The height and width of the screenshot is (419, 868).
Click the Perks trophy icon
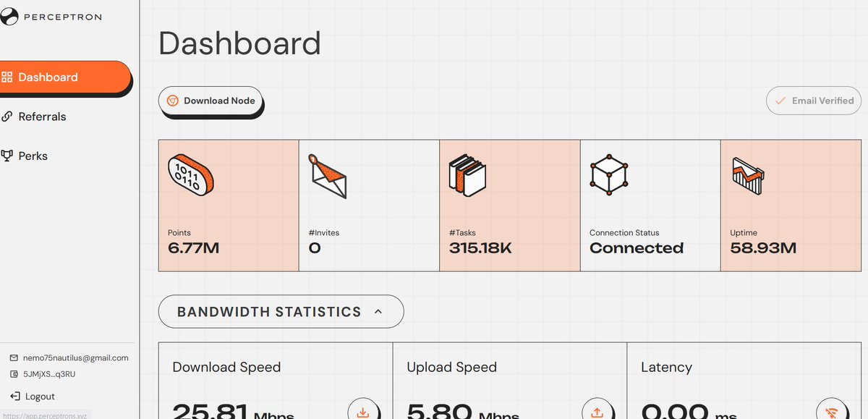pos(7,156)
